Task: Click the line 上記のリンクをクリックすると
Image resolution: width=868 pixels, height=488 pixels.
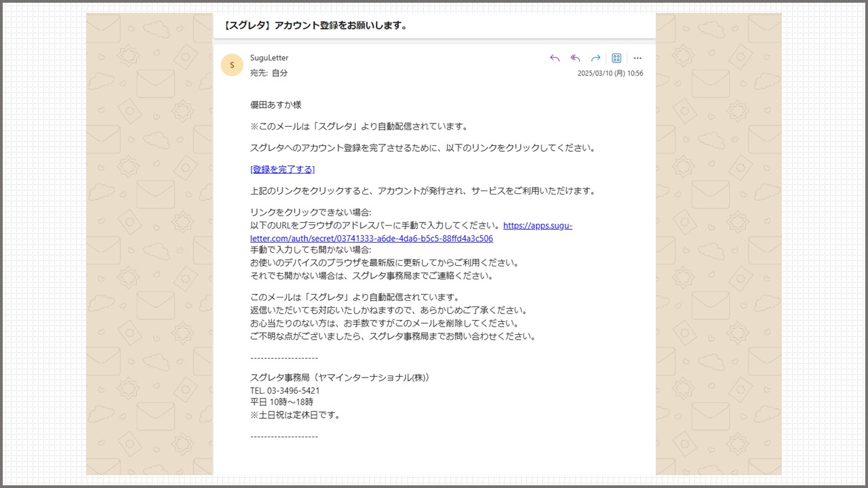Action: click(x=424, y=191)
